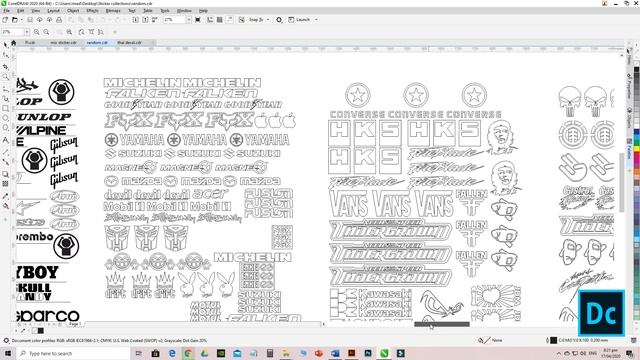The image size is (640, 360).
Task: Click the black outline color swatch in status bar
Action: 553,340
